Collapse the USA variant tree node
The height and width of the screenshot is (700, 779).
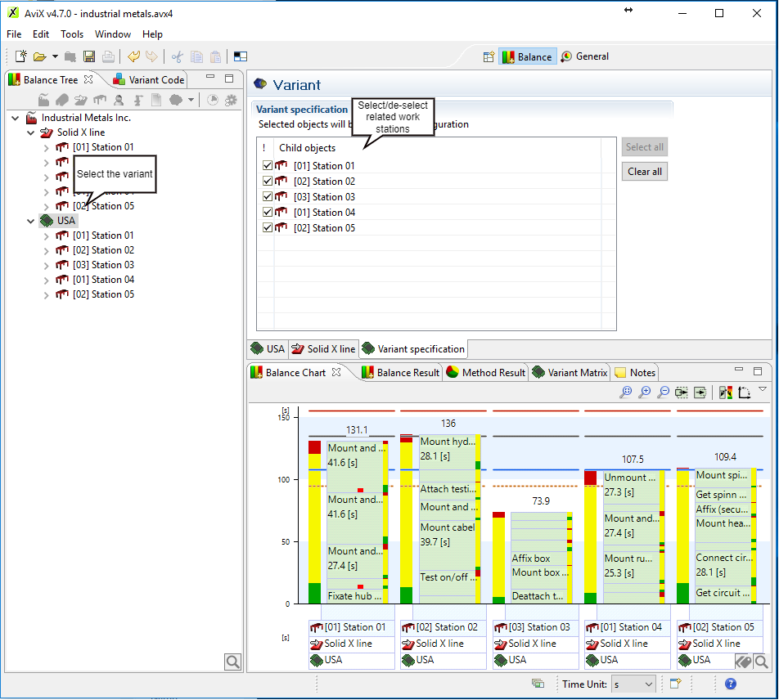31,221
